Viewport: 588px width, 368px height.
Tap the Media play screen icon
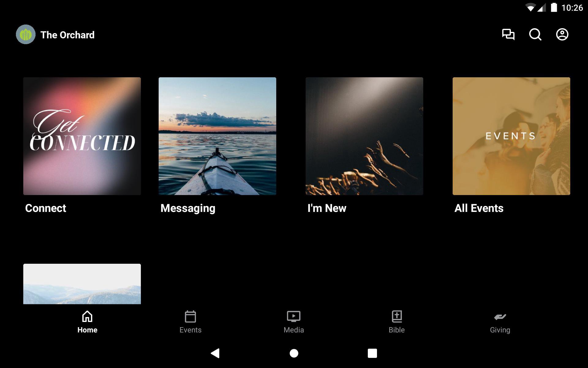[294, 316]
